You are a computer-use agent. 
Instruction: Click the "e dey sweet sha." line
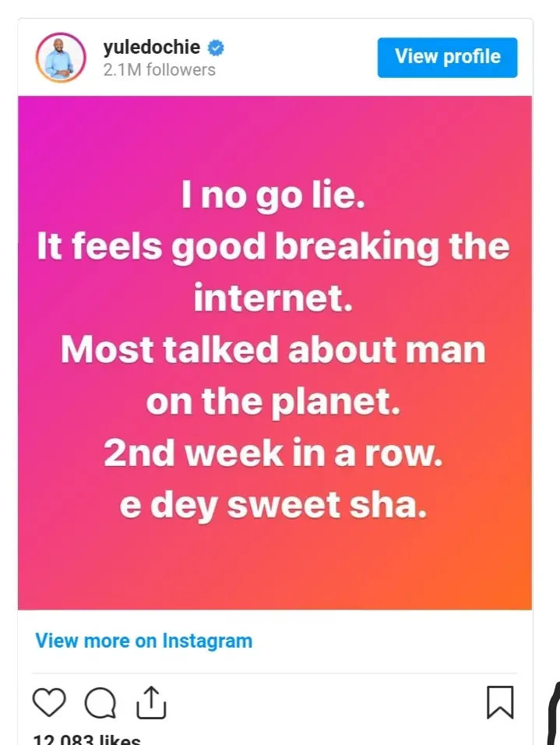(x=273, y=506)
